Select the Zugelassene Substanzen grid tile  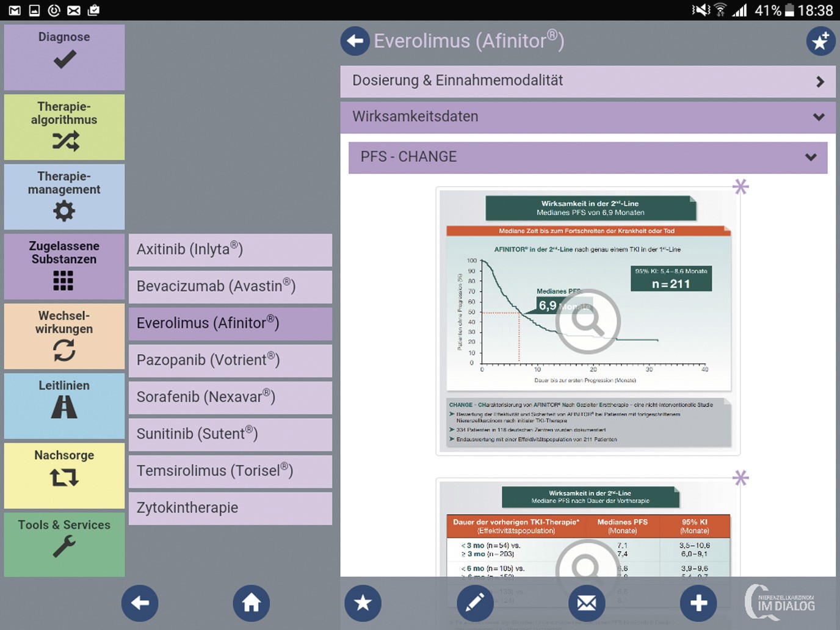pyautogui.click(x=64, y=267)
